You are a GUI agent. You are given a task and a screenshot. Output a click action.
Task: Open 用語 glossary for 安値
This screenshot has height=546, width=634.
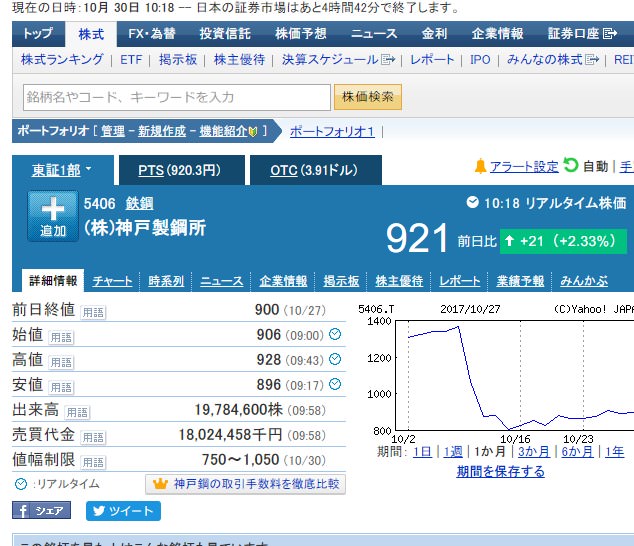(61, 387)
